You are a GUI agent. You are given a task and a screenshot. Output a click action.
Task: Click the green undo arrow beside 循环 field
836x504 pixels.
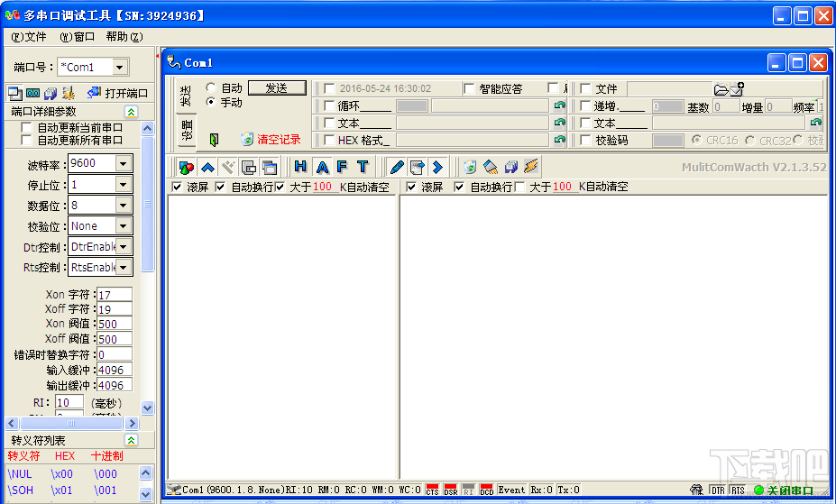coord(559,105)
